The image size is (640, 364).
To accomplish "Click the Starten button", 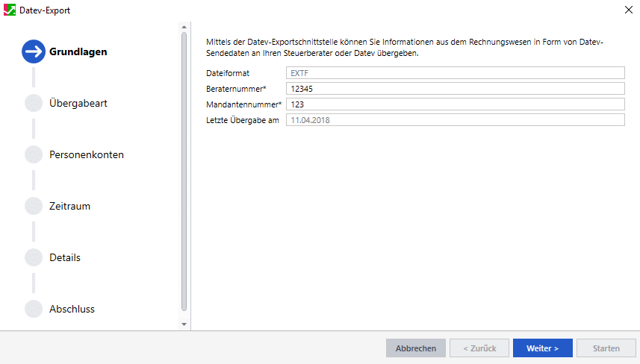I will [x=606, y=348].
